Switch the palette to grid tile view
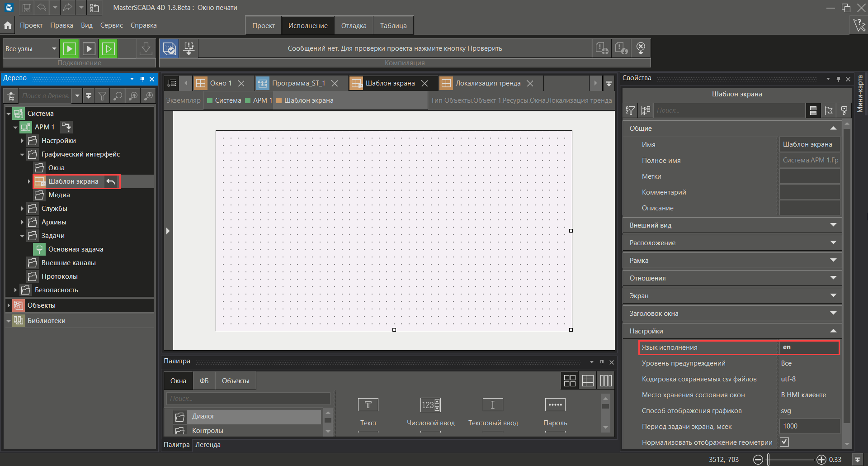The width and height of the screenshot is (868, 466). 570,380
